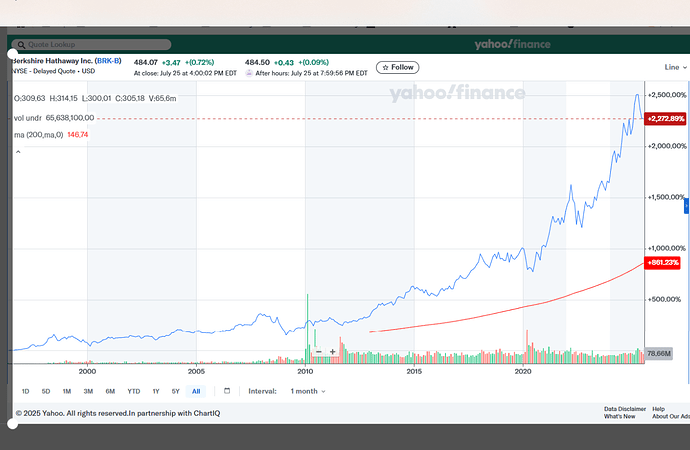Select the 1D range
Screen dimensions: 690x450
pos(26,391)
